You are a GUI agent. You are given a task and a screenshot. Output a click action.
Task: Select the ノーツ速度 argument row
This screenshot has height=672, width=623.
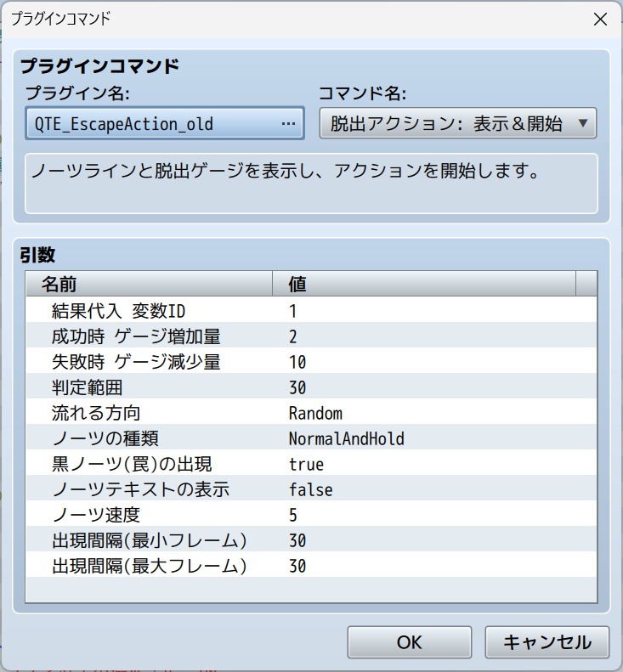click(311, 515)
